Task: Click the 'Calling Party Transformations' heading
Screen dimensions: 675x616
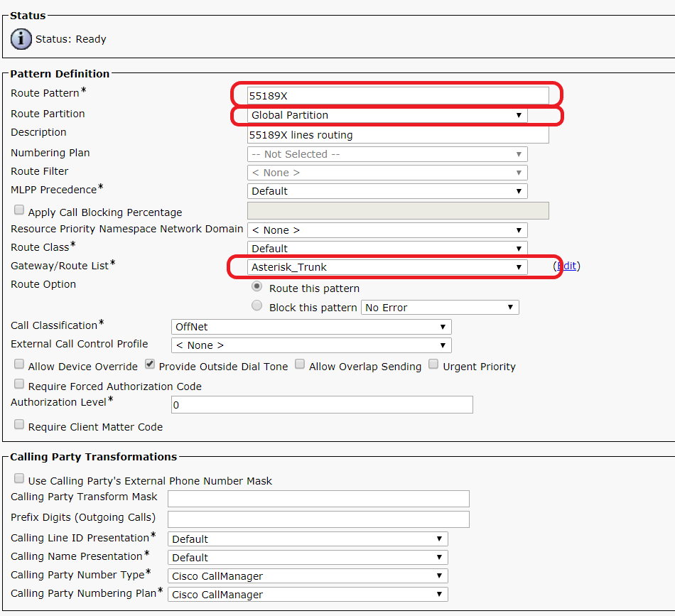Action: (x=93, y=457)
